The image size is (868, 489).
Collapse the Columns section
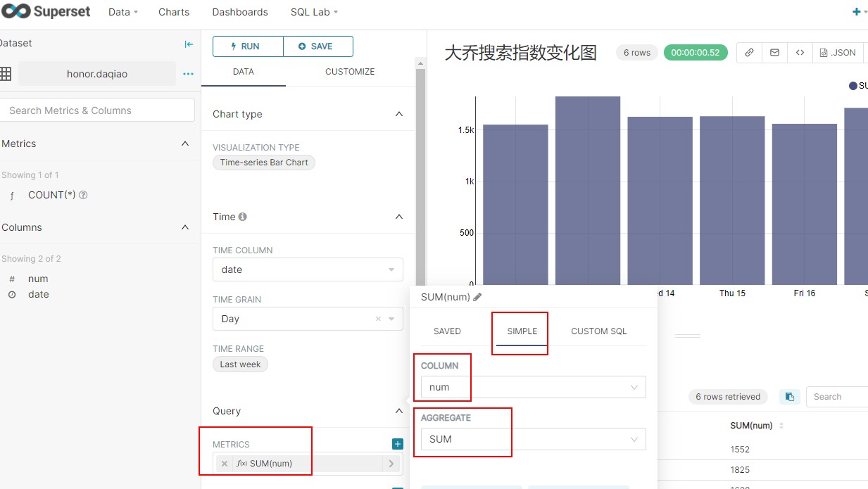[x=185, y=227]
